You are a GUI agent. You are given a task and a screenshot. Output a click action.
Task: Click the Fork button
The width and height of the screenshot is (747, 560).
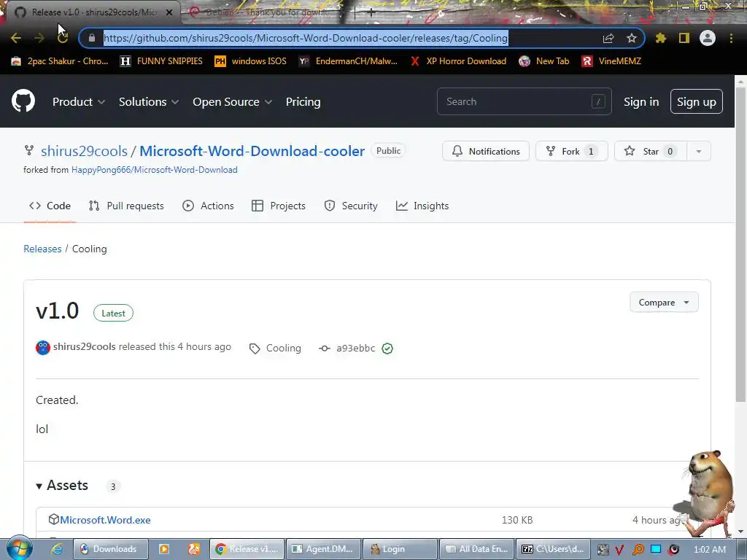[x=572, y=151]
